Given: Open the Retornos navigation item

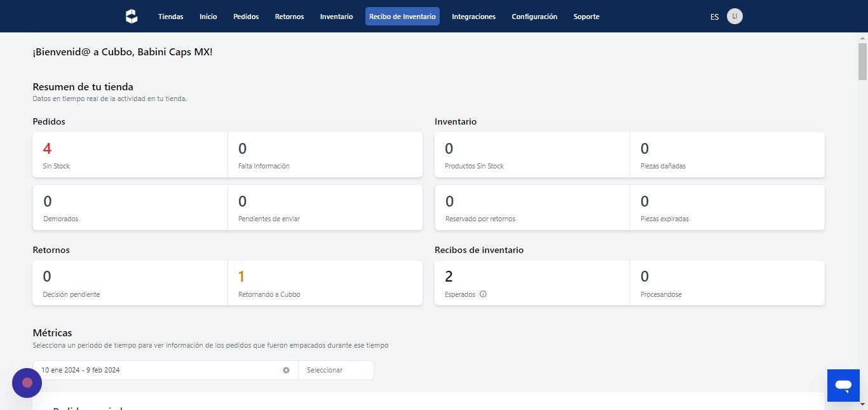Looking at the screenshot, I should pyautogui.click(x=289, y=17).
